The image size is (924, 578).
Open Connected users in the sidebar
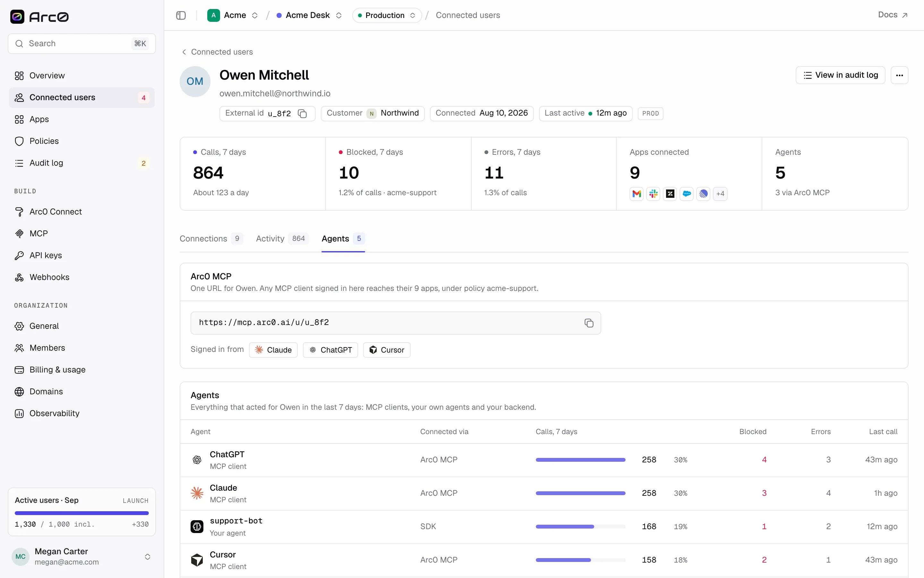point(82,98)
